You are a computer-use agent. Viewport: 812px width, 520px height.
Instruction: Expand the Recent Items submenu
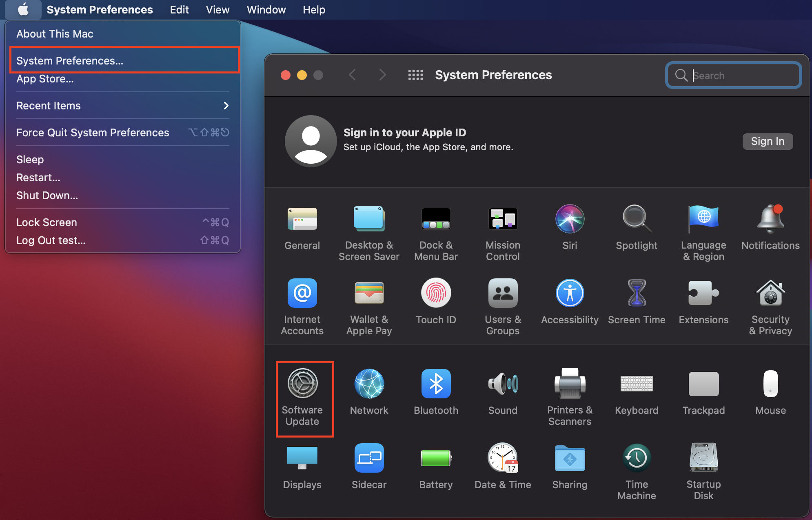48,105
